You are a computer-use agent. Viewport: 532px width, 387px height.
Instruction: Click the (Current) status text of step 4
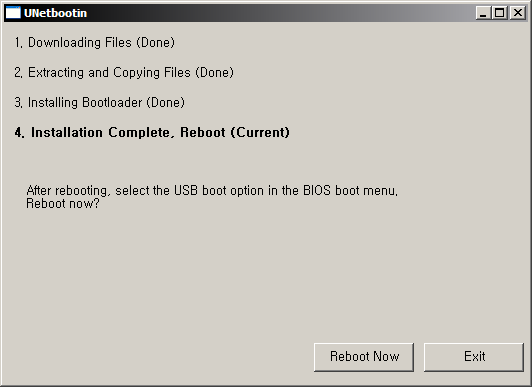point(260,132)
